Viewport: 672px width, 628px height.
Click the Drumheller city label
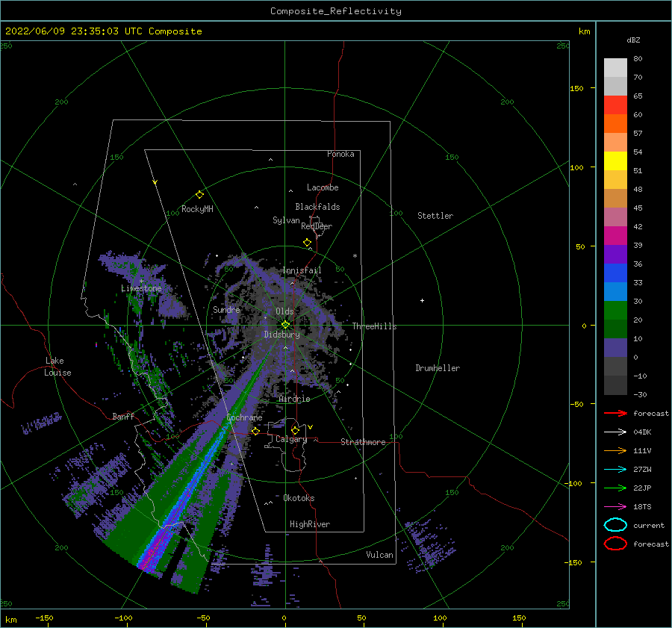438,368
